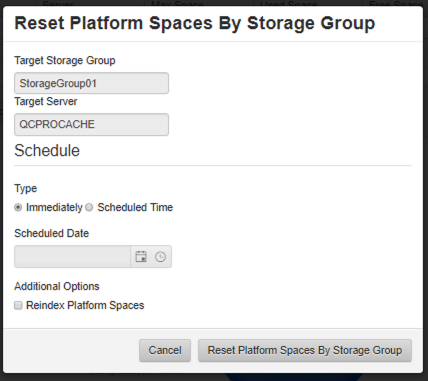
Task: Click the 'Type' label
Action: [26, 189]
